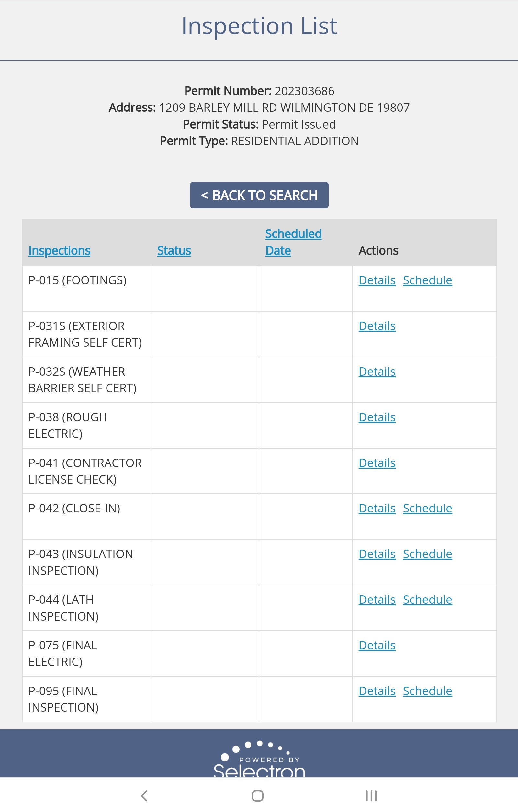Tap the Android home navigation icon
The width and height of the screenshot is (518, 812).
(258, 796)
